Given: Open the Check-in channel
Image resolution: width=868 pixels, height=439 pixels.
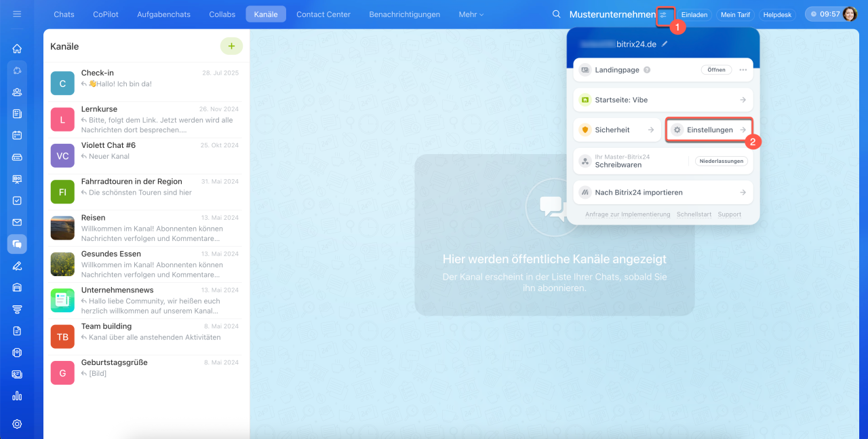Looking at the screenshot, I should [146, 82].
